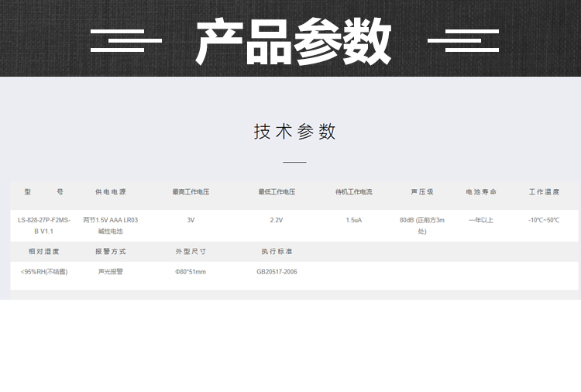Screen dimensions: 581x392
Task: Click the decorative lines right of 产品参数
Action: [x=463, y=40]
